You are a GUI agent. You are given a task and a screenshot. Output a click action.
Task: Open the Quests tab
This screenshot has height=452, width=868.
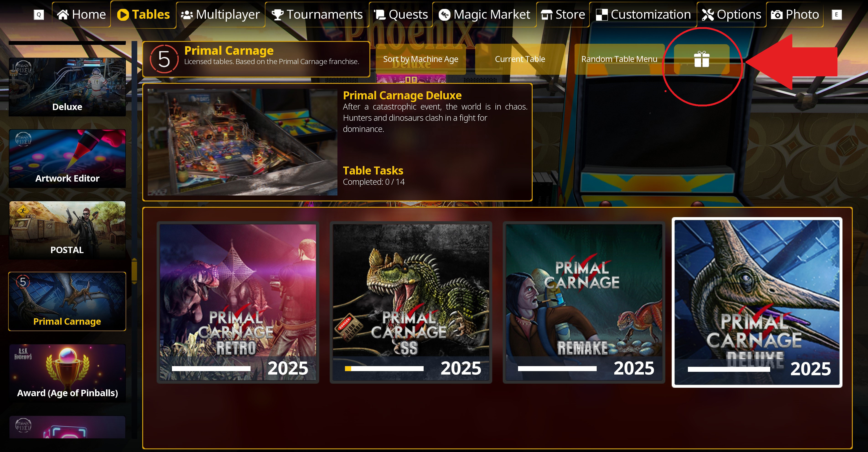tap(401, 15)
